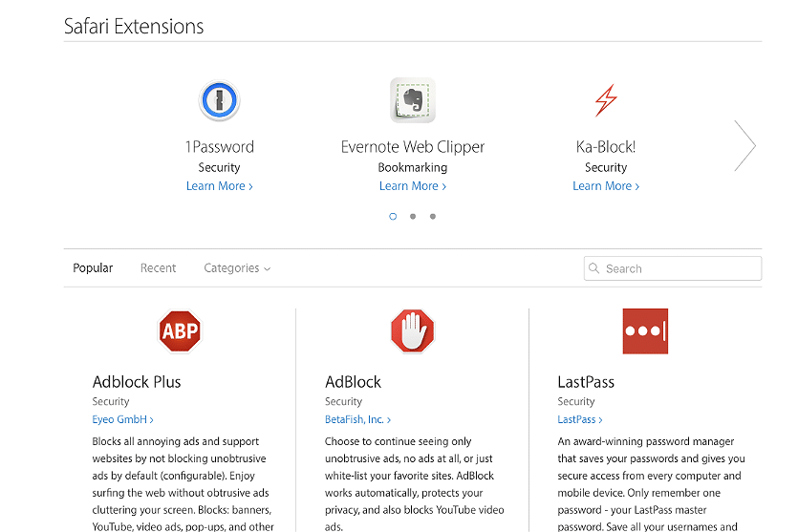Click Learn More under Evernote Web Clipper
This screenshot has width=798, height=532.
(413, 186)
